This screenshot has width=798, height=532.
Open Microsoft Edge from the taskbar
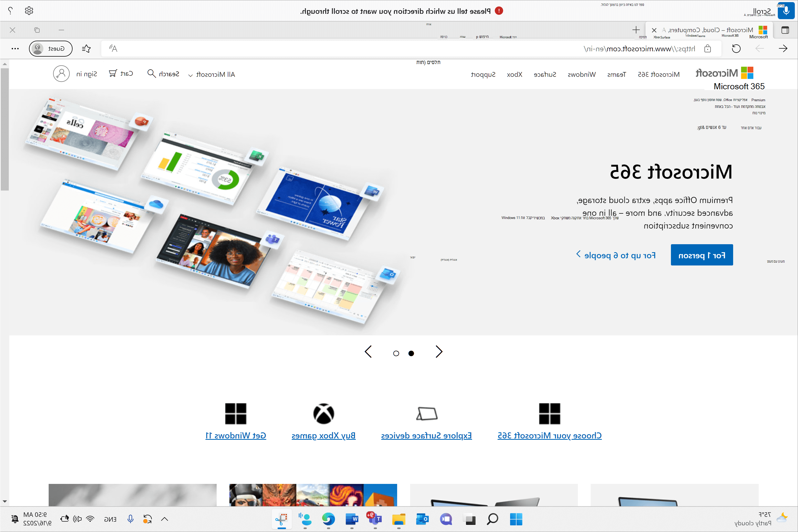point(328,519)
